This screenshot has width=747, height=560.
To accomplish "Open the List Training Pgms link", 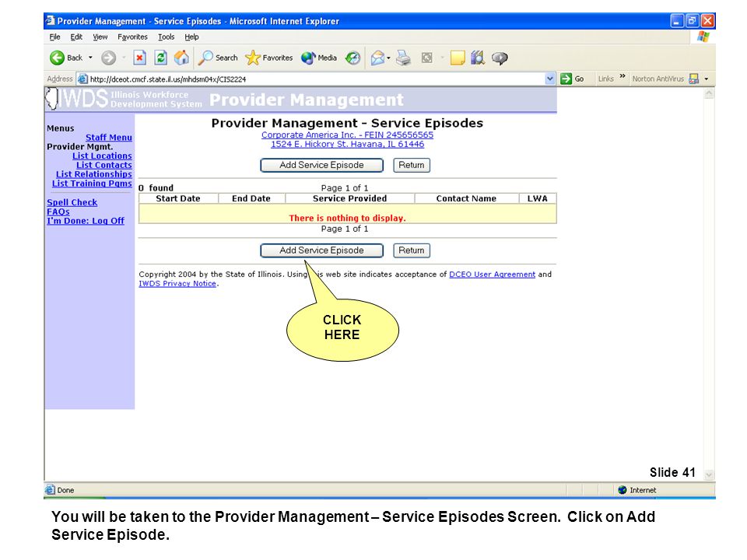I will coord(92,184).
